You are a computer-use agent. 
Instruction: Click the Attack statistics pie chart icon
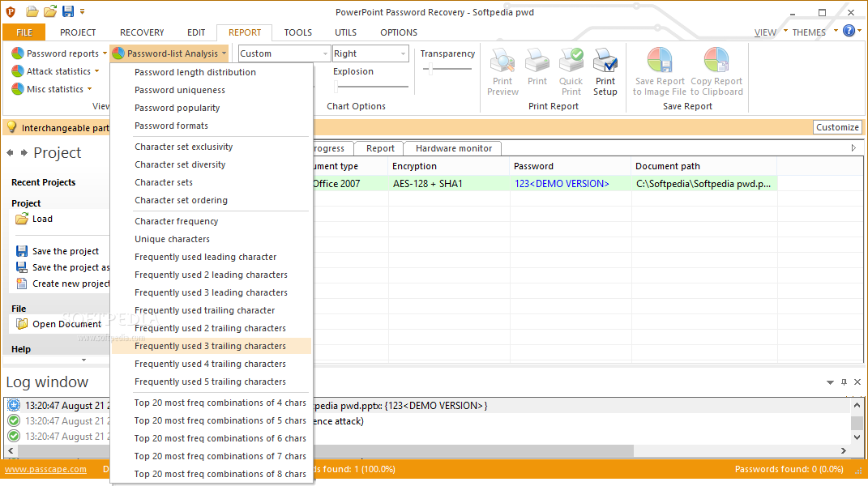tap(18, 70)
